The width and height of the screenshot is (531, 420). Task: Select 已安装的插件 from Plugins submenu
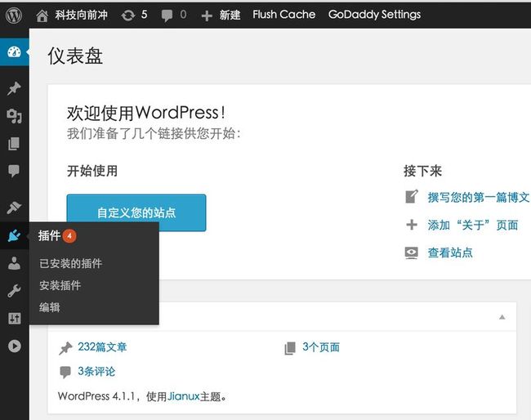[x=70, y=263]
